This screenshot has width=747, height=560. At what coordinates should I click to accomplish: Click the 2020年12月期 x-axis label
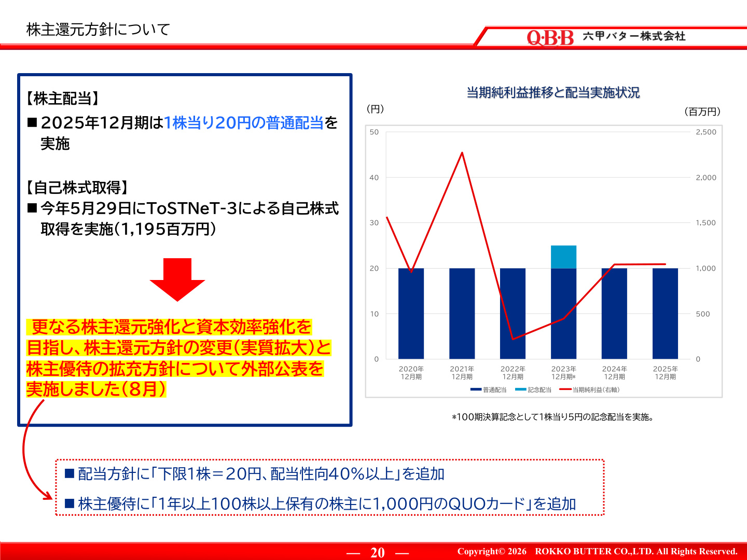pos(411,373)
